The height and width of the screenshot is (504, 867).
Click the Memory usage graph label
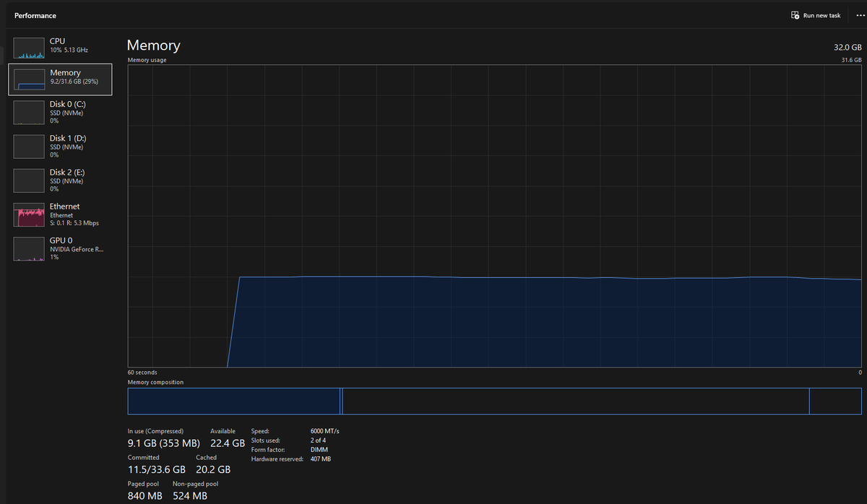[147, 60]
